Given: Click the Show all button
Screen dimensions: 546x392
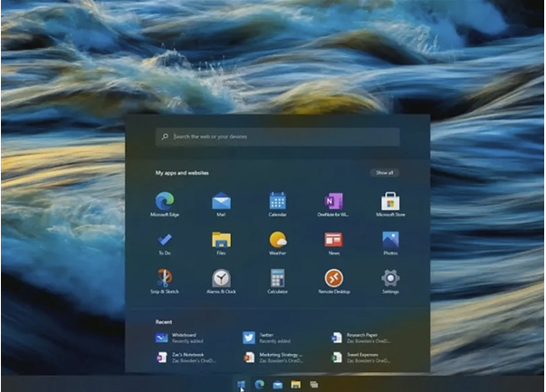Looking at the screenshot, I should [x=384, y=172].
